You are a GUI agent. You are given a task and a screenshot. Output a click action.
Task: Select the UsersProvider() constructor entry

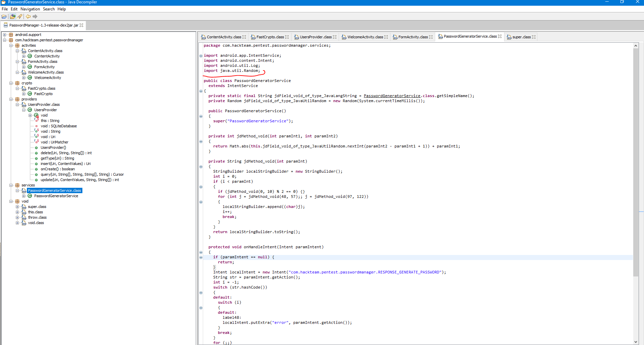click(x=53, y=147)
